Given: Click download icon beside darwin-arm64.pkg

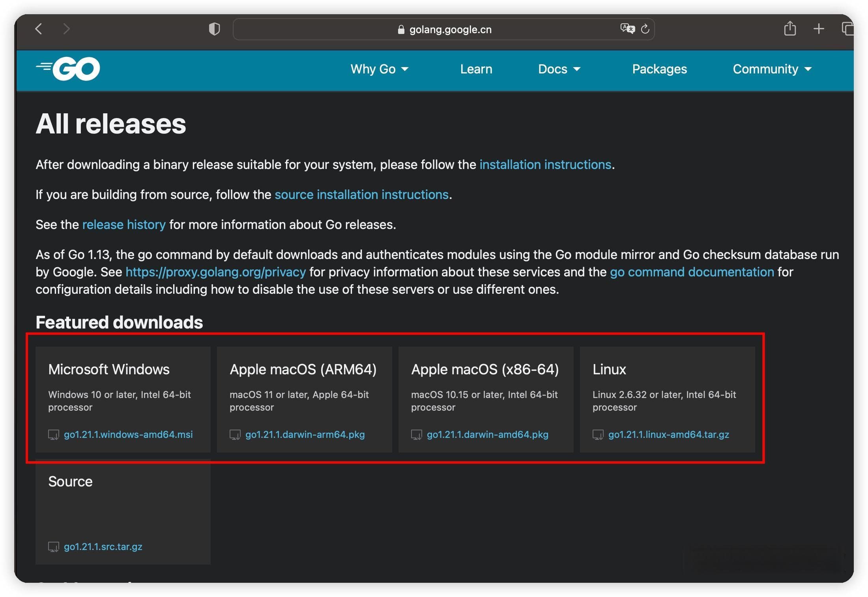Looking at the screenshot, I should click(x=235, y=435).
